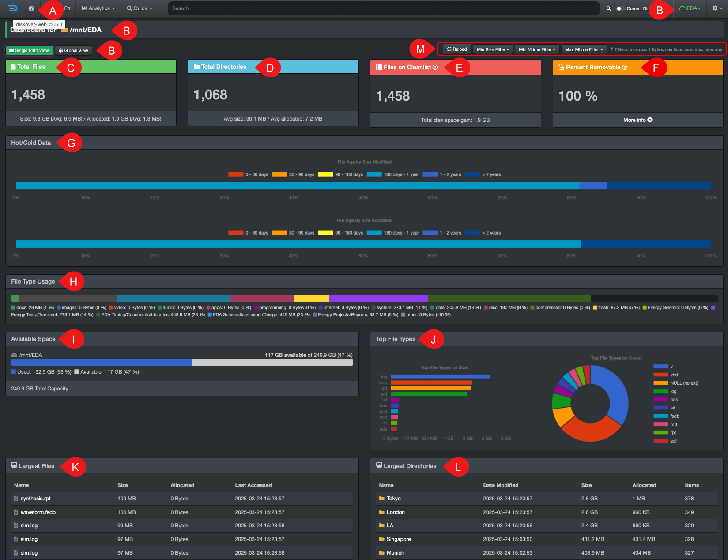728x560 pixels.
Task: Open the EDA index dropdown
Action: point(690,8)
